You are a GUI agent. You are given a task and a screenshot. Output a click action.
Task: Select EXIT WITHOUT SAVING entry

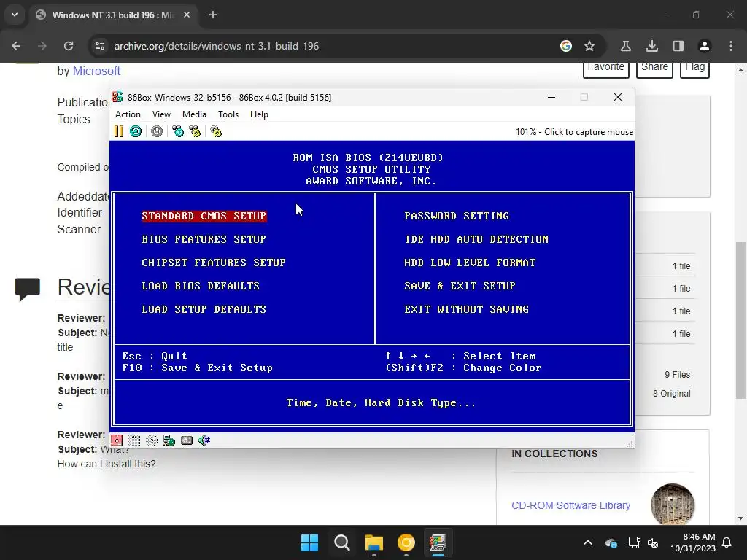tap(466, 309)
